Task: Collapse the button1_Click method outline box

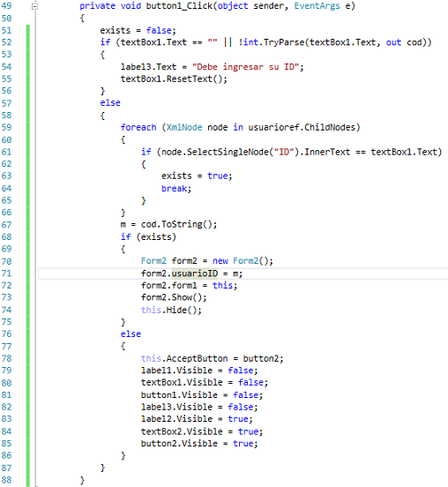Action: coord(35,6)
